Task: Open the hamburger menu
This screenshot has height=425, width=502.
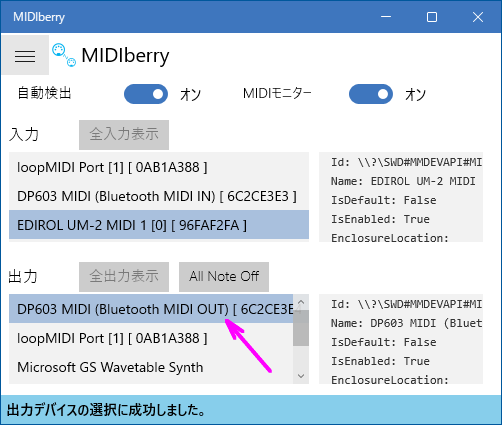Action: tap(25, 55)
